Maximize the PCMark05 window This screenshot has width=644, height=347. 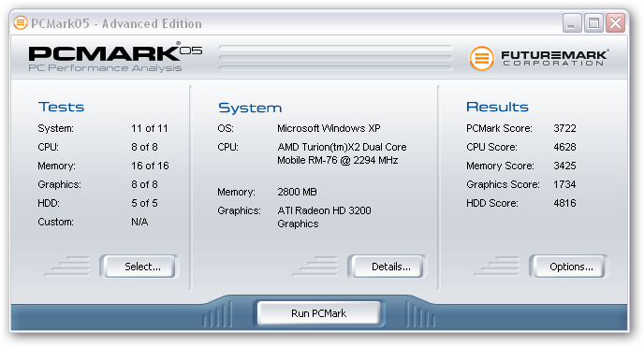click(593, 23)
